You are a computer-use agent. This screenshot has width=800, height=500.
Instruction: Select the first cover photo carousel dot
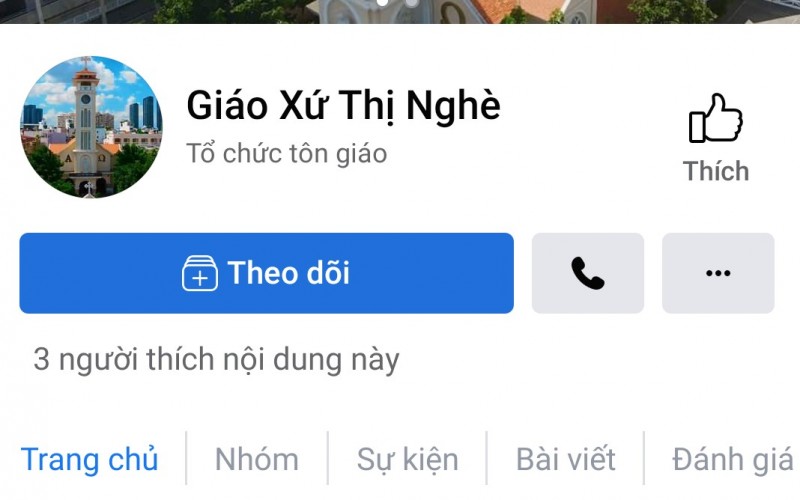[382, 2]
